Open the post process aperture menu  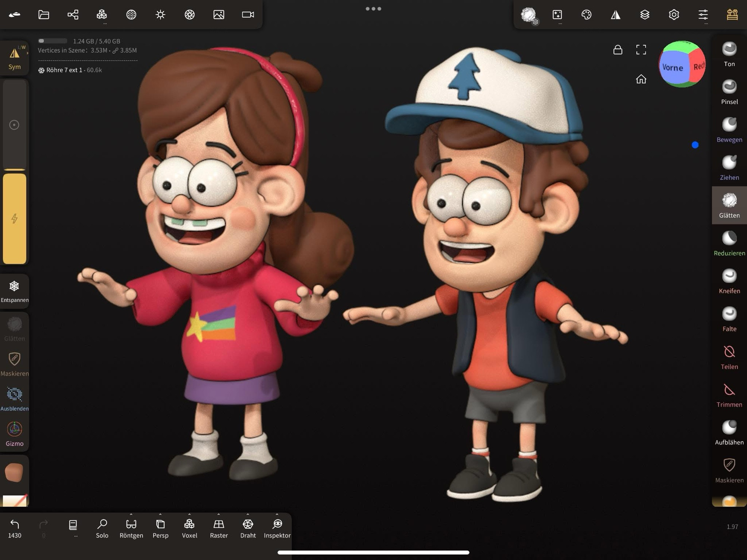pyautogui.click(x=190, y=15)
